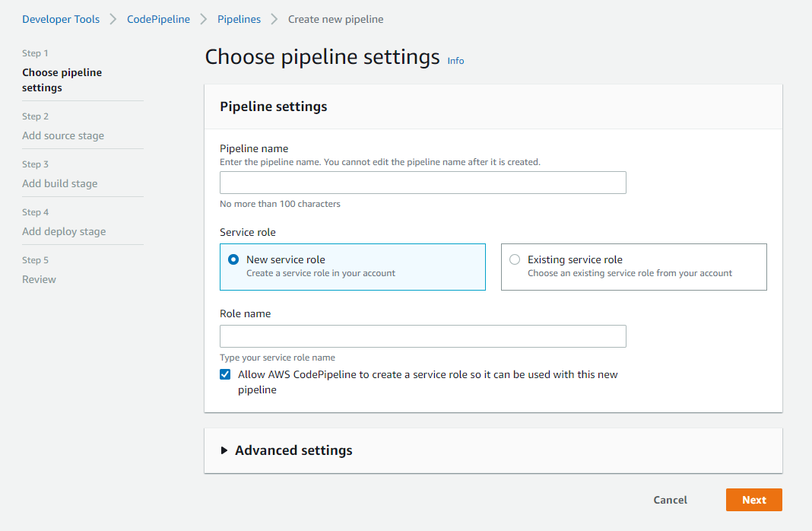Jump to Add source stage step
Image resolution: width=812 pixels, height=531 pixels.
pos(63,135)
